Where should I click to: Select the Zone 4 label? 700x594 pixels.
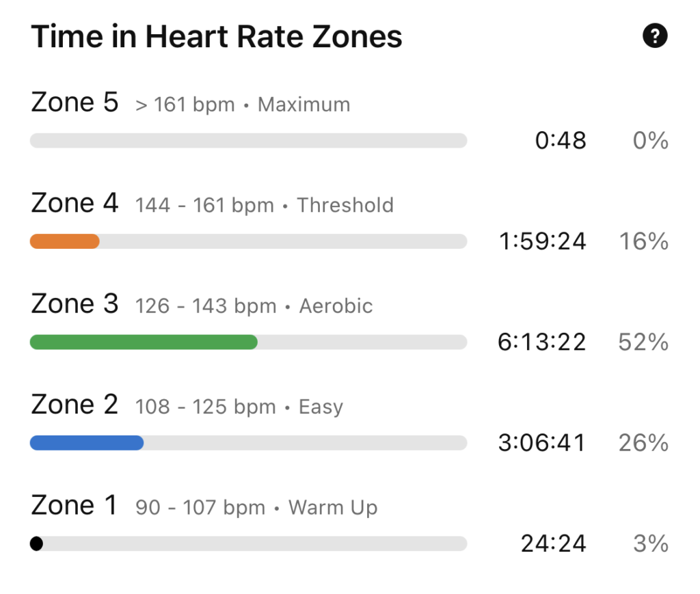[75, 204]
